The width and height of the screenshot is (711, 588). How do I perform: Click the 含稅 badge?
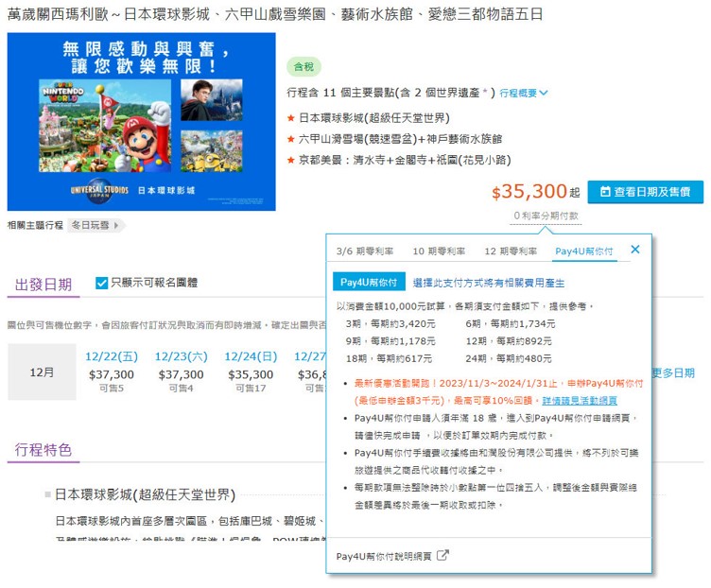click(303, 66)
